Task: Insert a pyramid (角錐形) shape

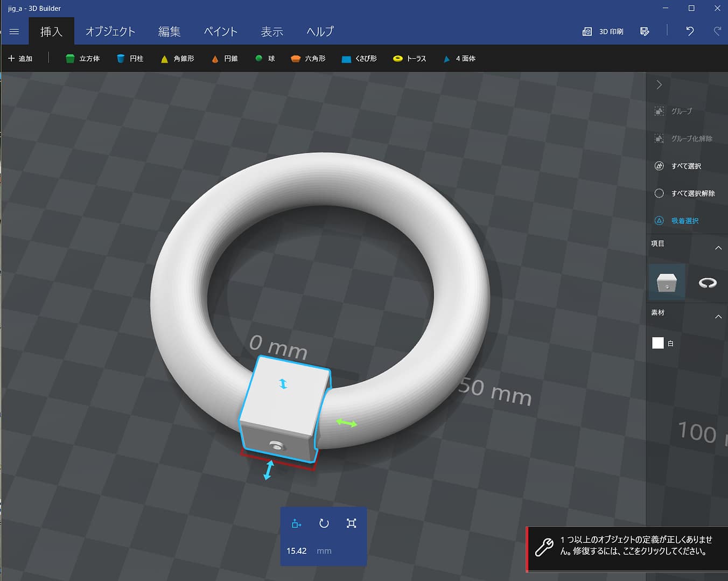Action: coord(177,59)
